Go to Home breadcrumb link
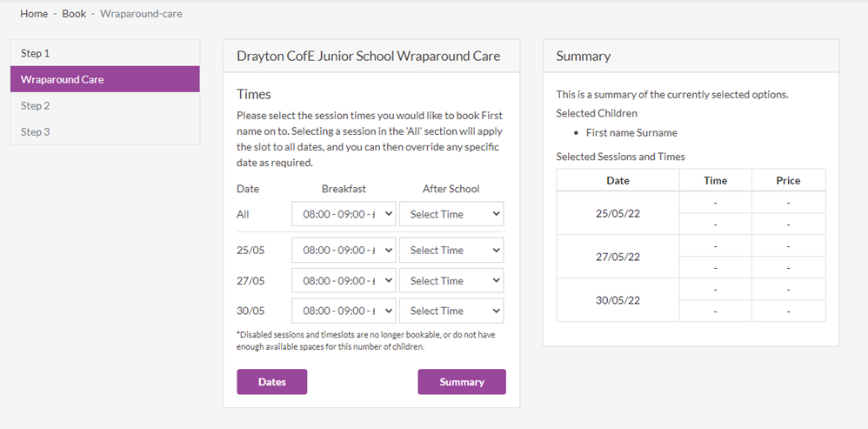 tap(34, 14)
